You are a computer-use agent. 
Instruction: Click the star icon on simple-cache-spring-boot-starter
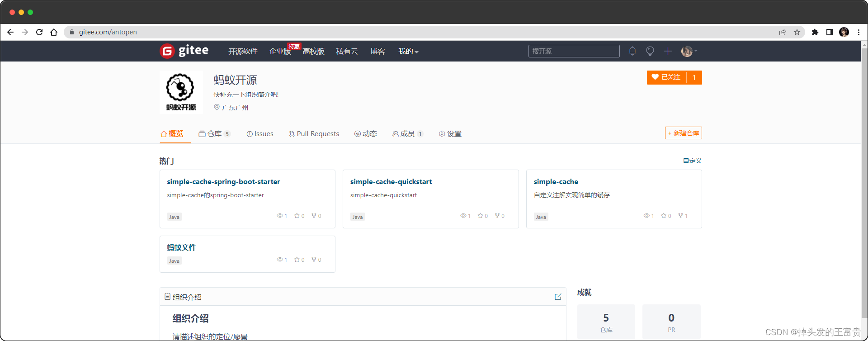tap(297, 216)
